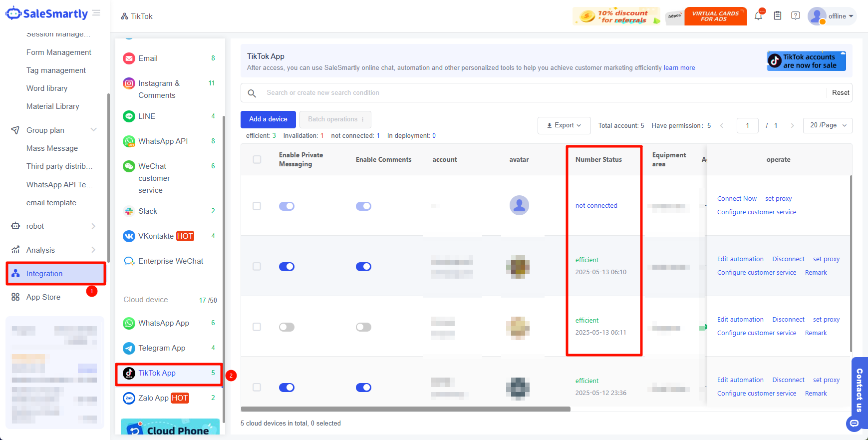Viewport: 868px width, 440px height.
Task: Click the left sidebar vertical scrollbar
Action: [x=108, y=177]
